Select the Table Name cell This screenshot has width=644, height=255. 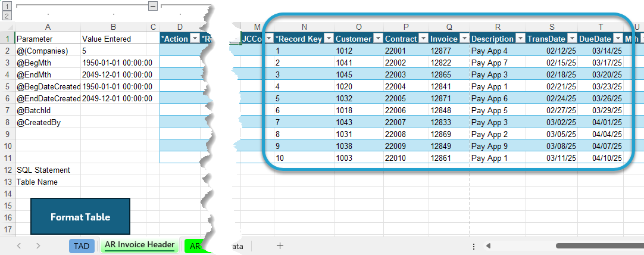[x=48, y=182]
